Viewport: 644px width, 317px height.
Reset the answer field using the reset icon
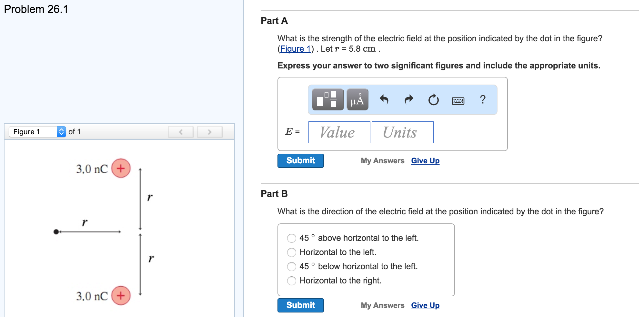click(x=433, y=100)
